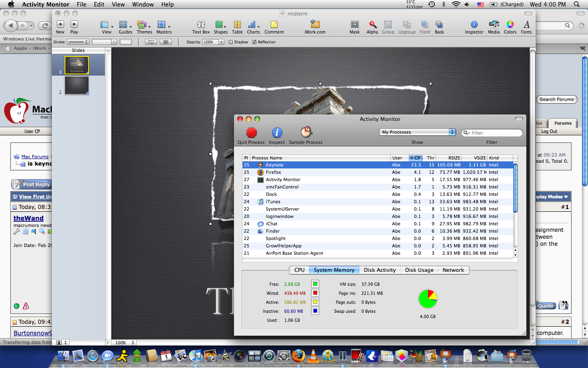Add a Comment to the slide
Viewport: 588px width, 368px height.
274,25
